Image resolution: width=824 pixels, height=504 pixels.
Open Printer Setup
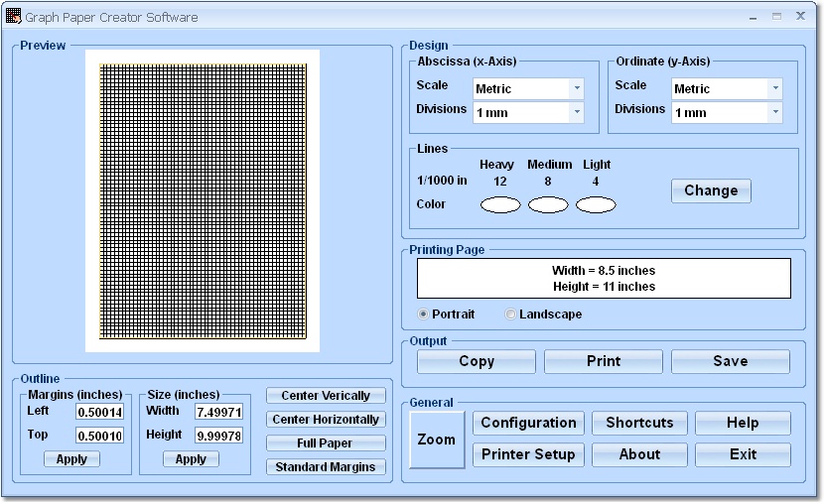pos(529,454)
